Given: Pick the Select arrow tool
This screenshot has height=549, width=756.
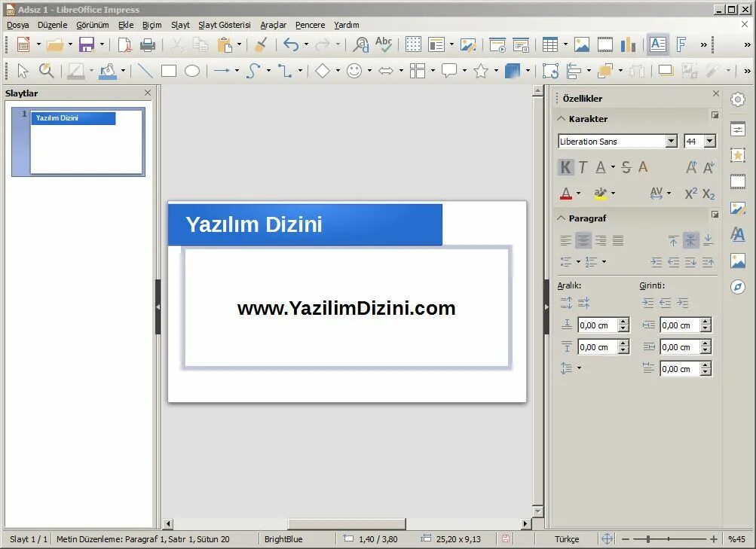Looking at the screenshot, I should 23,72.
